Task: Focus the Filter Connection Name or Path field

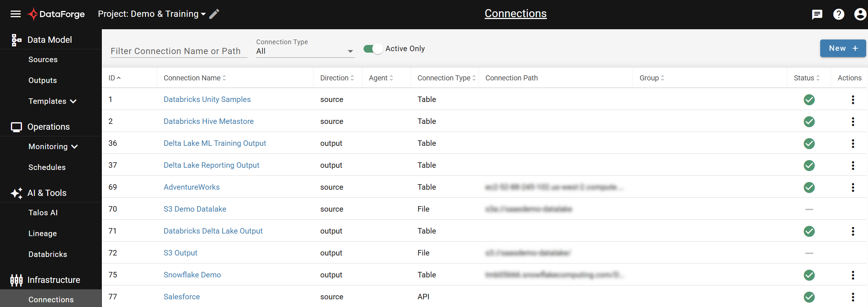Action: [x=179, y=51]
